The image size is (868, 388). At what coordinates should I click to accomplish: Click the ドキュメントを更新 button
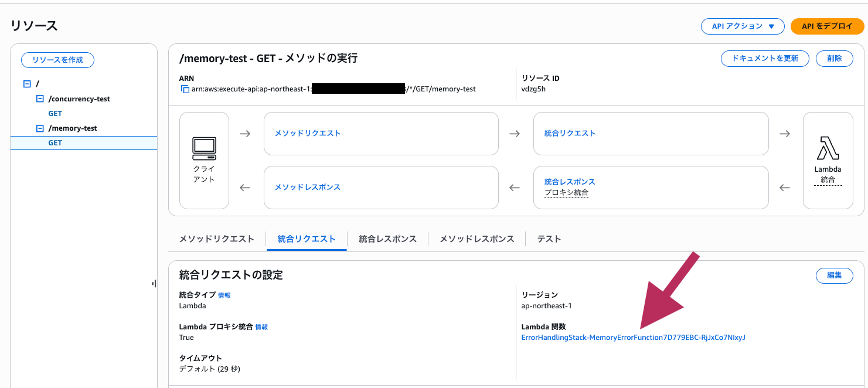(765, 59)
